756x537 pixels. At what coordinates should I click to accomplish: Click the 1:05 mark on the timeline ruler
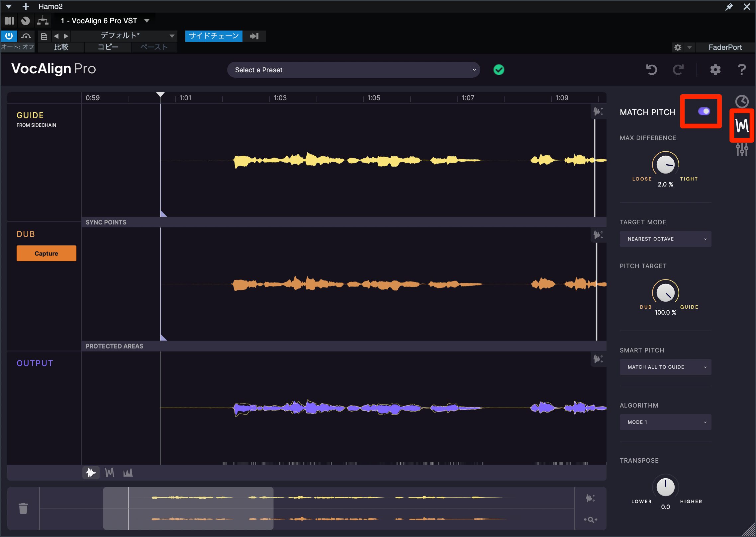coord(374,98)
